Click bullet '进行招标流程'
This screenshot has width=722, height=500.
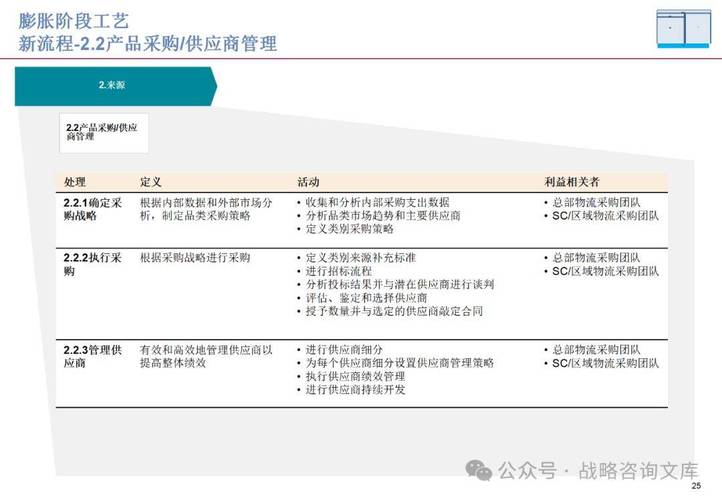click(339, 271)
